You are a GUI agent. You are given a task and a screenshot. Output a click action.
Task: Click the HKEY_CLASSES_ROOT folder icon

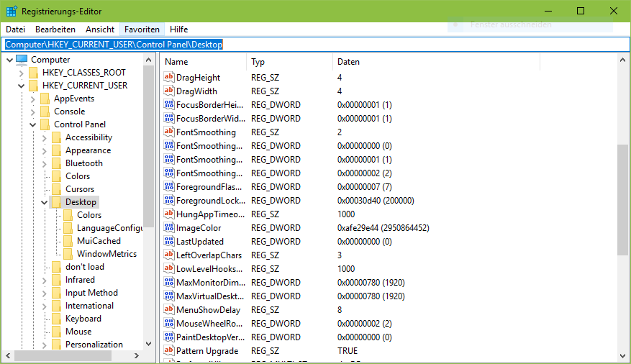[x=33, y=73]
